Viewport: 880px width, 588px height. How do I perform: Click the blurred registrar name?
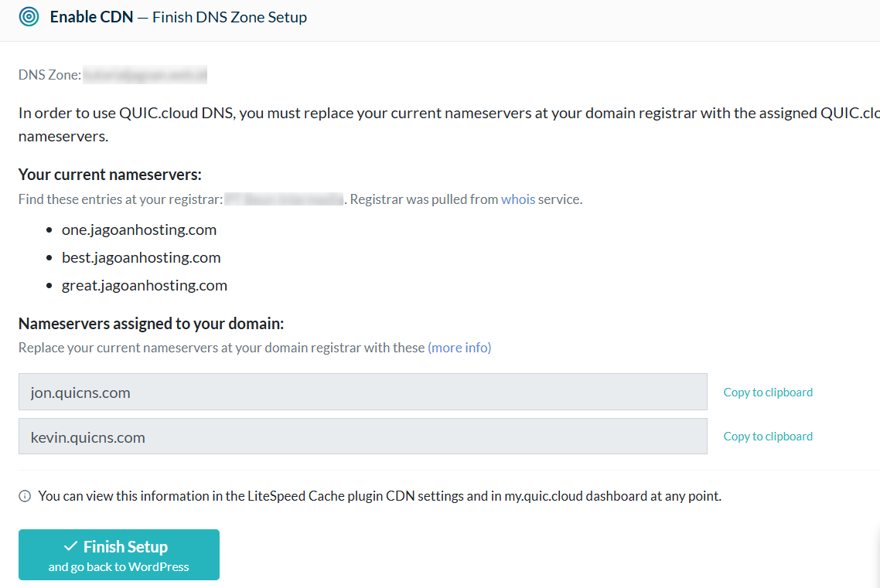284,199
